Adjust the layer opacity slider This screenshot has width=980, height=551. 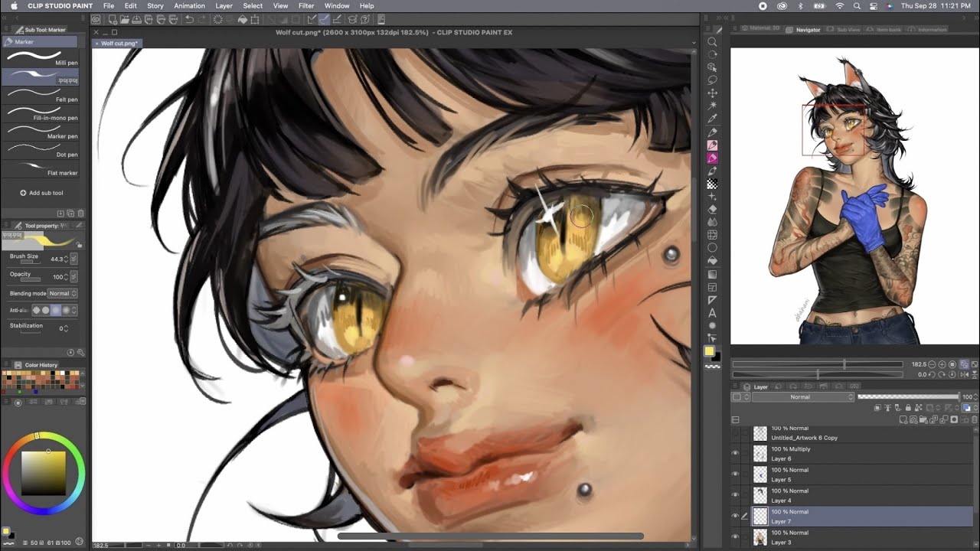coord(908,397)
